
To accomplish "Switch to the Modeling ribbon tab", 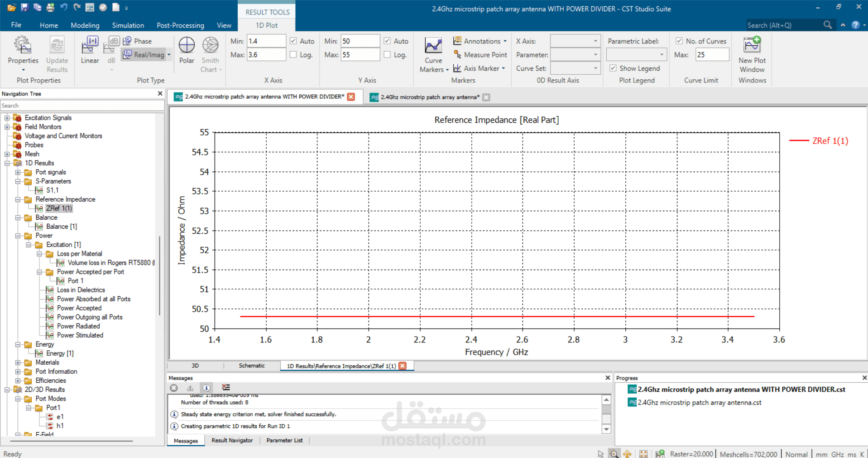I will [x=85, y=25].
